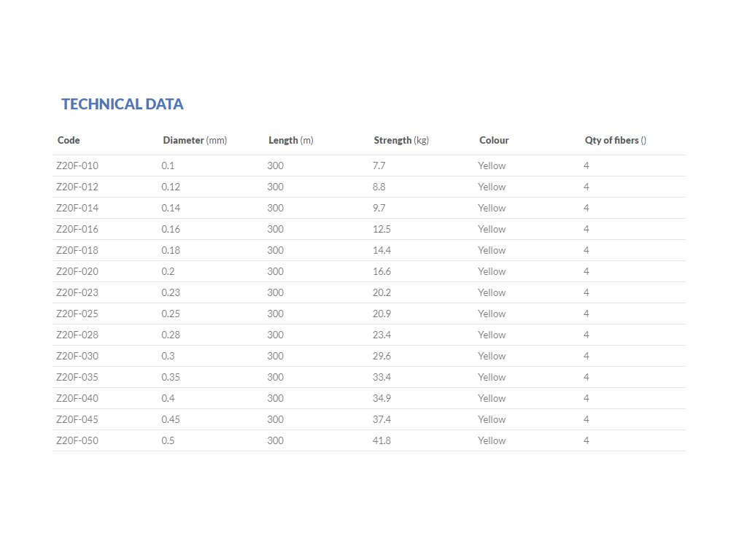Click the Strength (kg) column header
Screen dimensions: 747x560
point(401,140)
